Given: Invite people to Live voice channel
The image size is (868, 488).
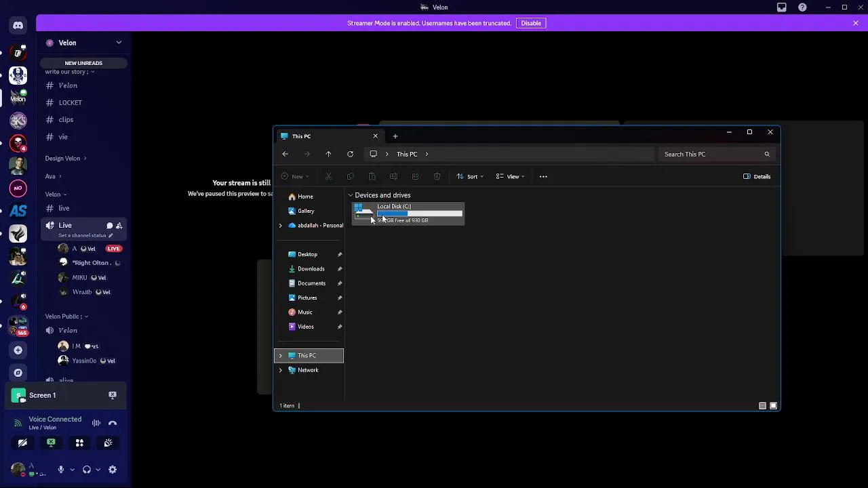Looking at the screenshot, I should [119, 226].
